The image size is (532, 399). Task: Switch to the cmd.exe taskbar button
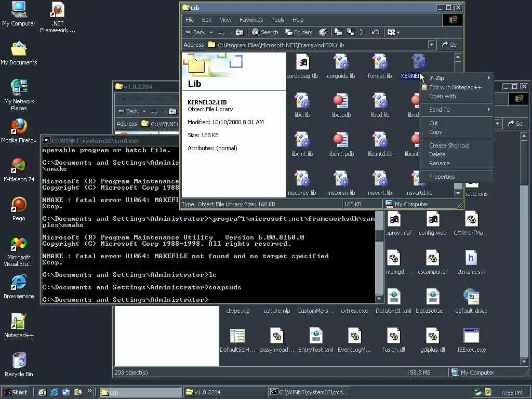[x=309, y=392]
